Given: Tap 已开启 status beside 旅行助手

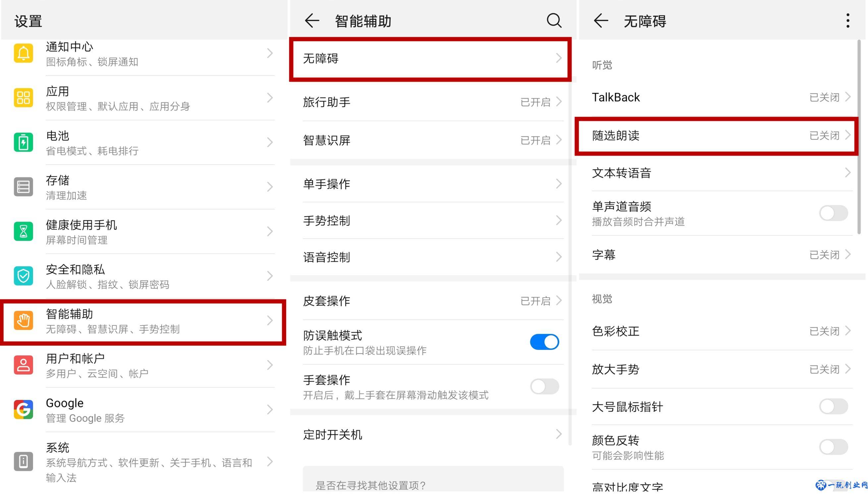Looking at the screenshot, I should 535,102.
